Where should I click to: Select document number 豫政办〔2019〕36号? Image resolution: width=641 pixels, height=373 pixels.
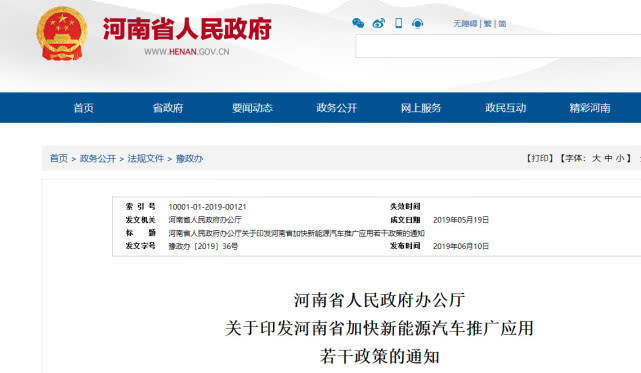(203, 246)
